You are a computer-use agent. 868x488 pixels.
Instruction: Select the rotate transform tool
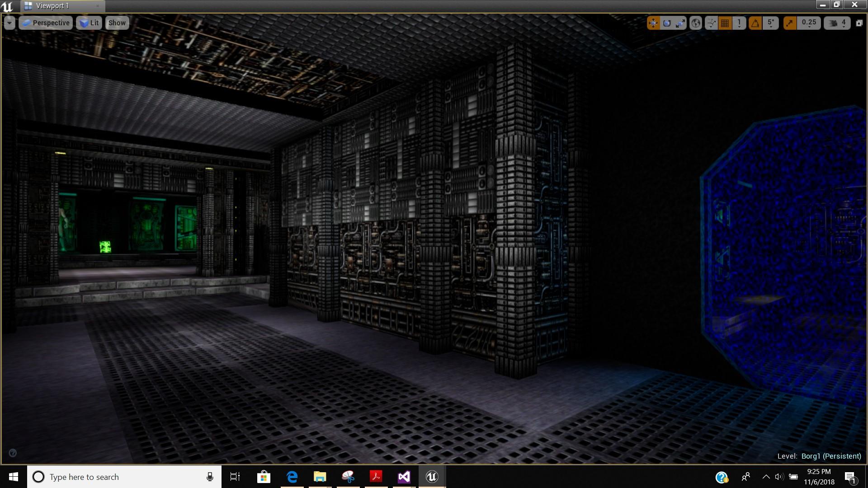[667, 23]
